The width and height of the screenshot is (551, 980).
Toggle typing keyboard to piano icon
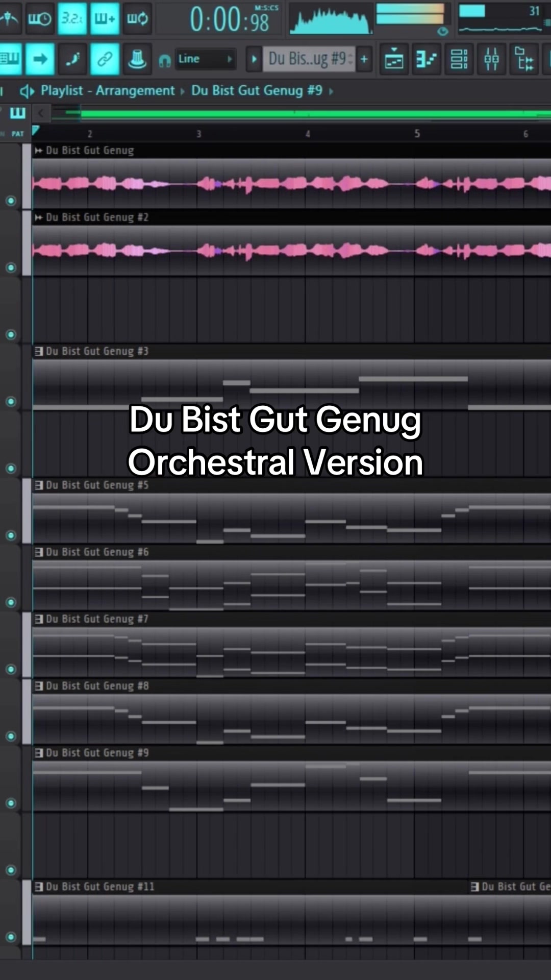[x=10, y=59]
